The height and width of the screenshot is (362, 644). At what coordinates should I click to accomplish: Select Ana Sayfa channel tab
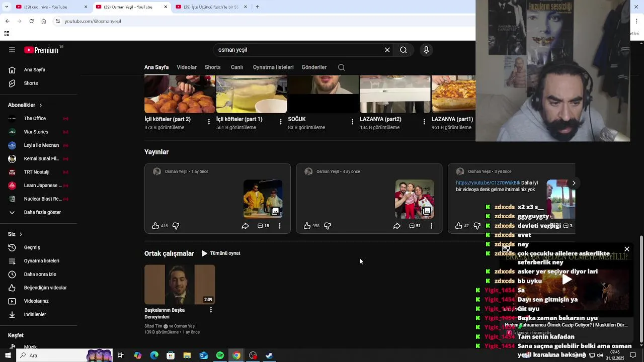click(x=156, y=67)
